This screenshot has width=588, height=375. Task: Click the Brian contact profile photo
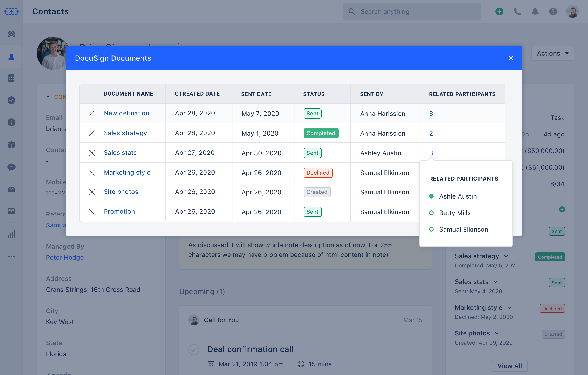(51, 53)
